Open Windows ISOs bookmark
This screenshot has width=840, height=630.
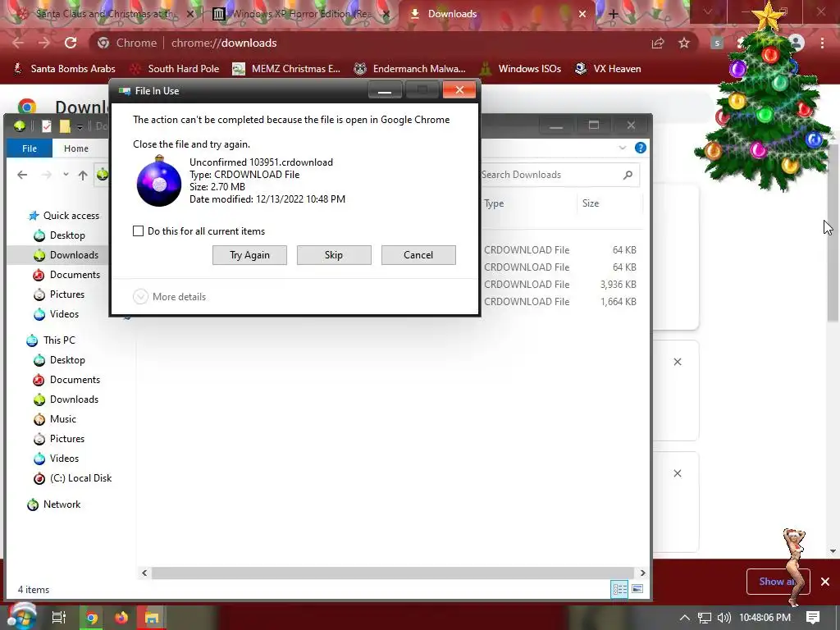tap(520, 69)
